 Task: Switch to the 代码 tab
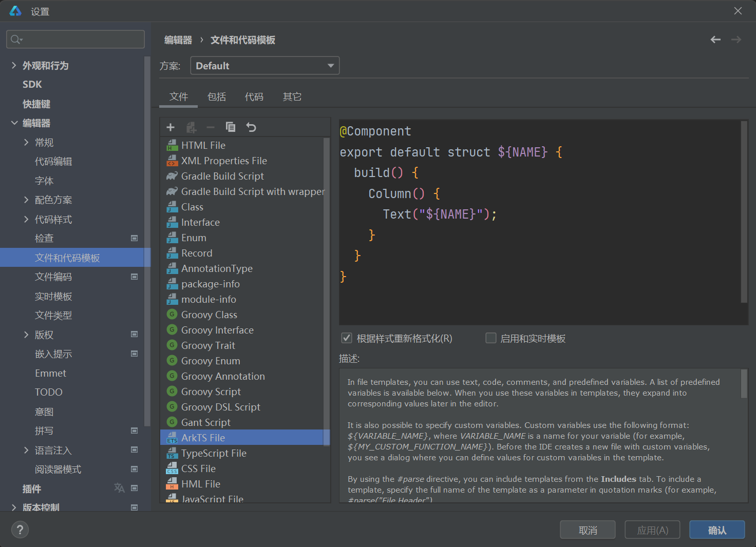(x=254, y=96)
